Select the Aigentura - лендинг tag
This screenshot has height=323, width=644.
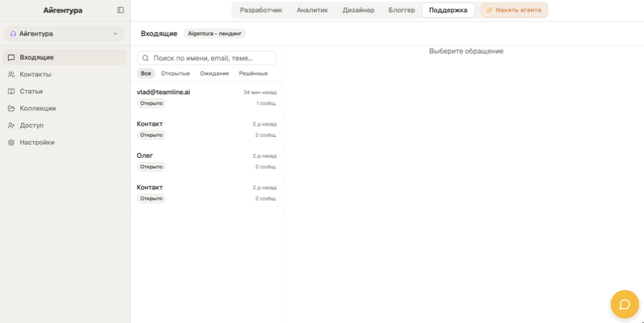[215, 34]
